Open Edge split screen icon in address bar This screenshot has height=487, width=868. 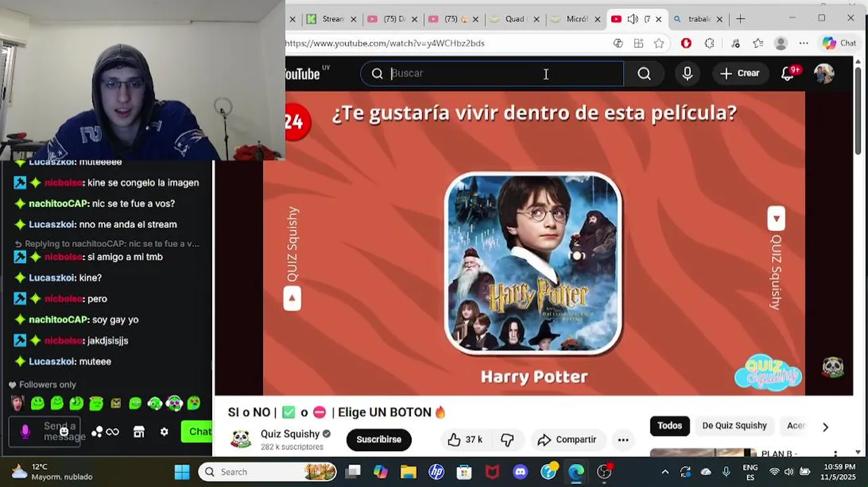coord(638,43)
